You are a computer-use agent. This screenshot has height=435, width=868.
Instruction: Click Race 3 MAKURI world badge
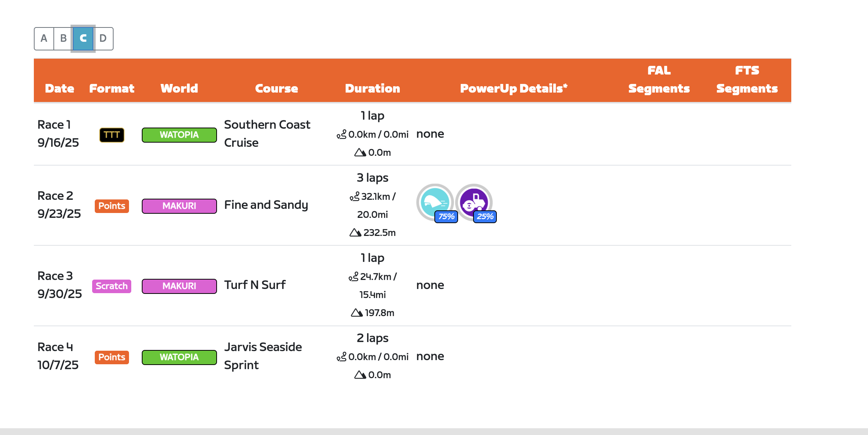(x=179, y=286)
